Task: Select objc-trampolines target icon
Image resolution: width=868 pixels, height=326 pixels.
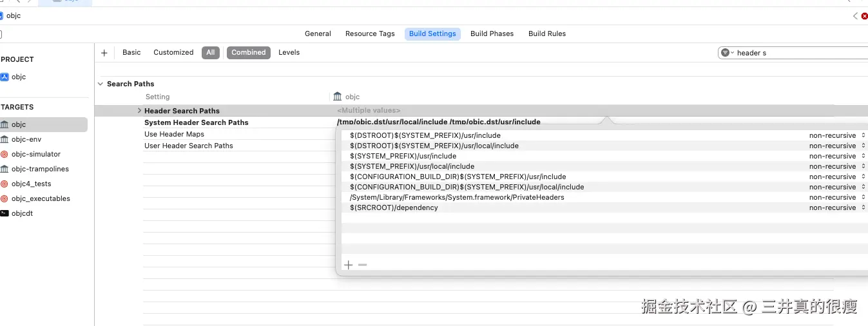Action: tap(5, 169)
